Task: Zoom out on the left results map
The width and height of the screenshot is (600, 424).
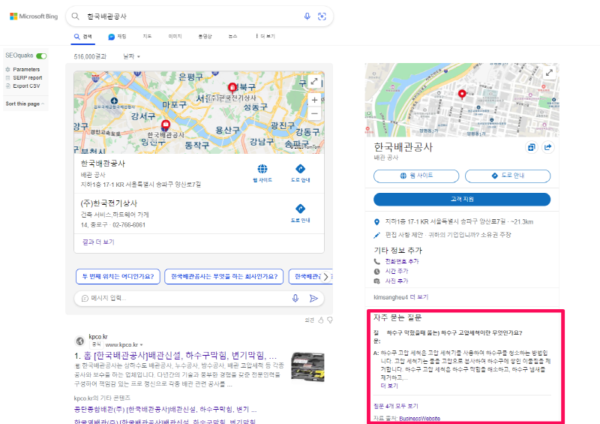Action: click(x=314, y=114)
